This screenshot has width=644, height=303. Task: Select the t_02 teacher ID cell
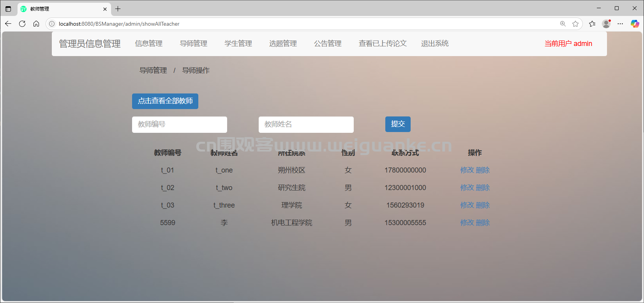click(168, 188)
